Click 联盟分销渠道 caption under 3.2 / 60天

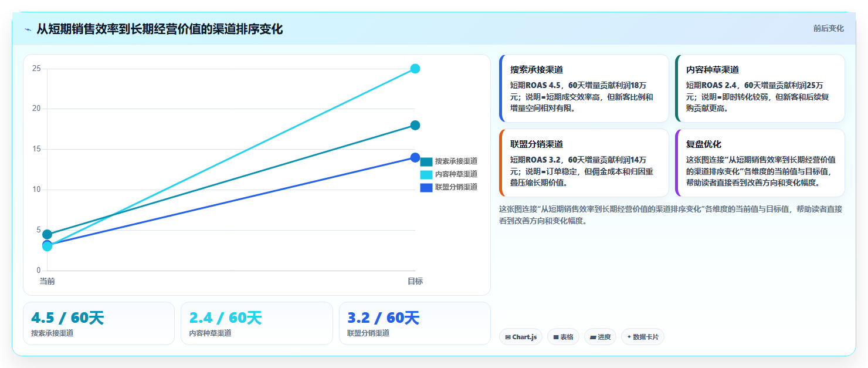point(368,333)
